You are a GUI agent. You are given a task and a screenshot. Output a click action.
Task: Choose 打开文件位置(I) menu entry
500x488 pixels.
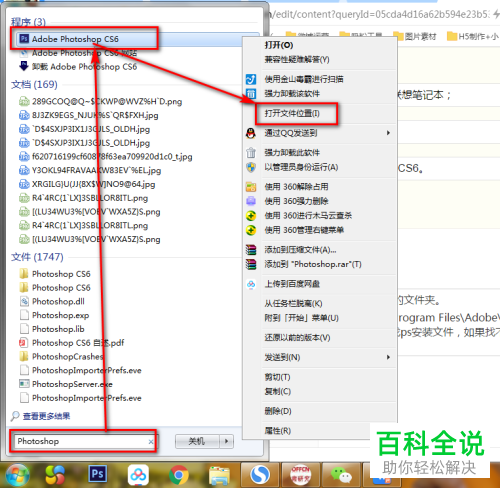(292, 113)
